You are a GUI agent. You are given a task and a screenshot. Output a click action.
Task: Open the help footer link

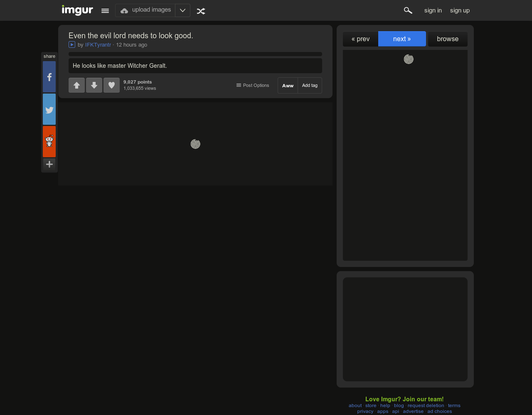[x=385, y=405]
